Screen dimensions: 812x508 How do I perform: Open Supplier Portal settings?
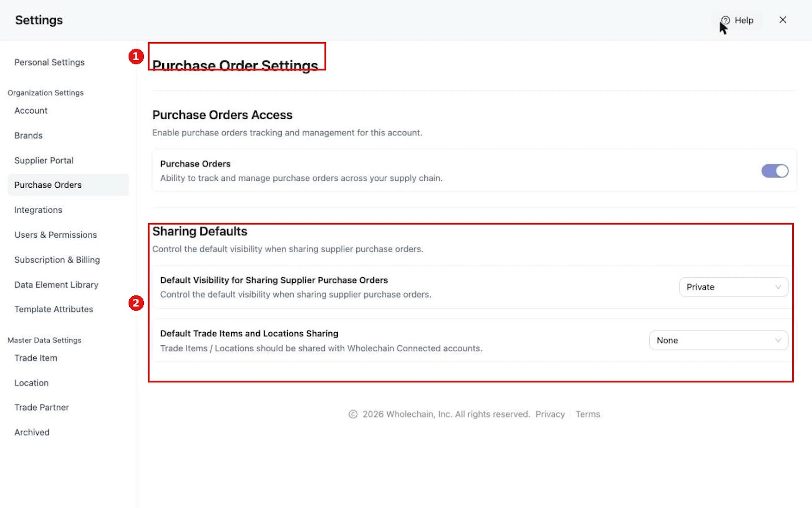click(44, 160)
